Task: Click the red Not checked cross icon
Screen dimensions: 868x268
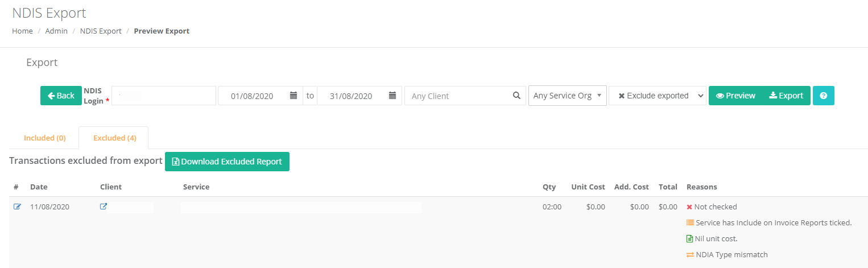Action: 689,207
